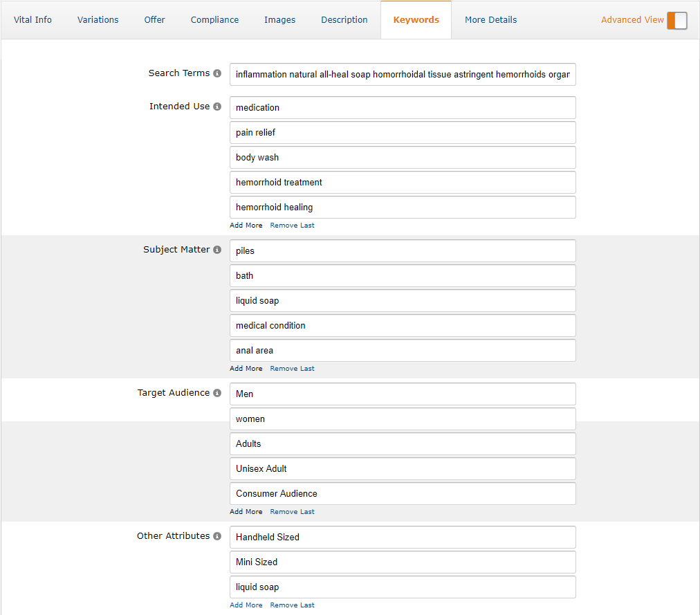Remove the last Subject Matter entry

point(292,368)
